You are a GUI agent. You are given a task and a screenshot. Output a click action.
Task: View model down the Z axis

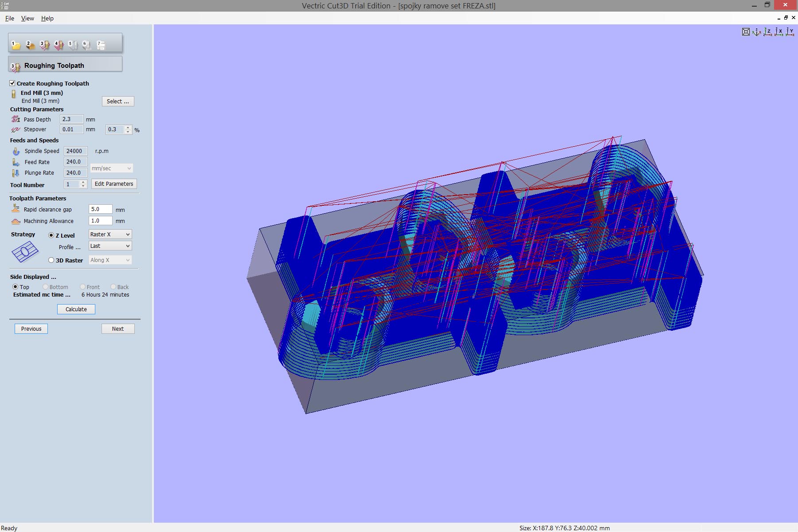coord(768,32)
